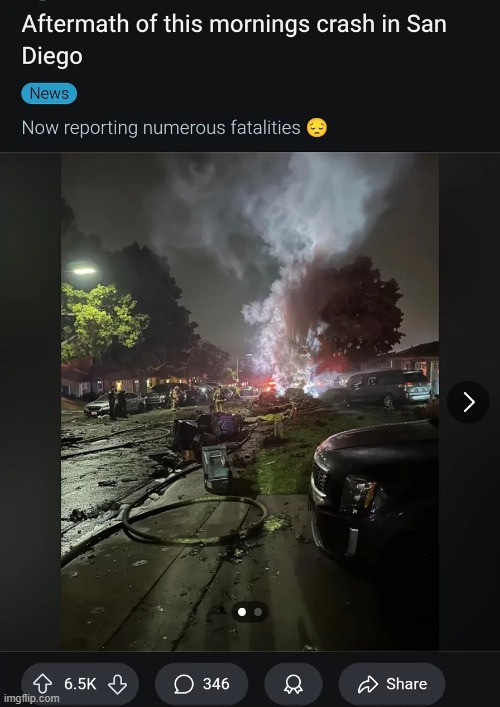Image resolution: width=500 pixels, height=707 pixels.
Task: Open the crash aftermath photo
Action: click(250, 401)
